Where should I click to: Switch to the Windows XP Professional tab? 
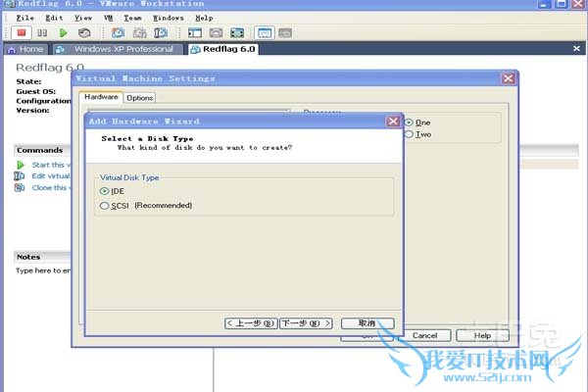117,49
